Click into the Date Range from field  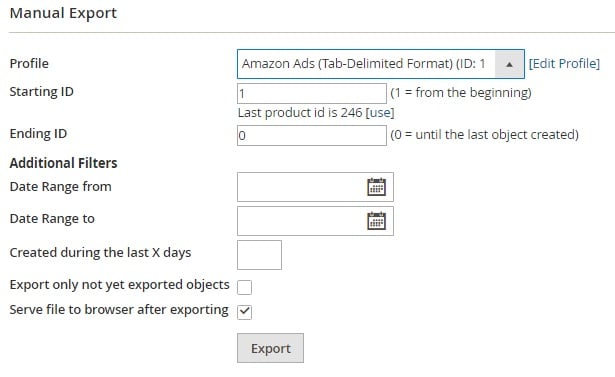coord(302,187)
